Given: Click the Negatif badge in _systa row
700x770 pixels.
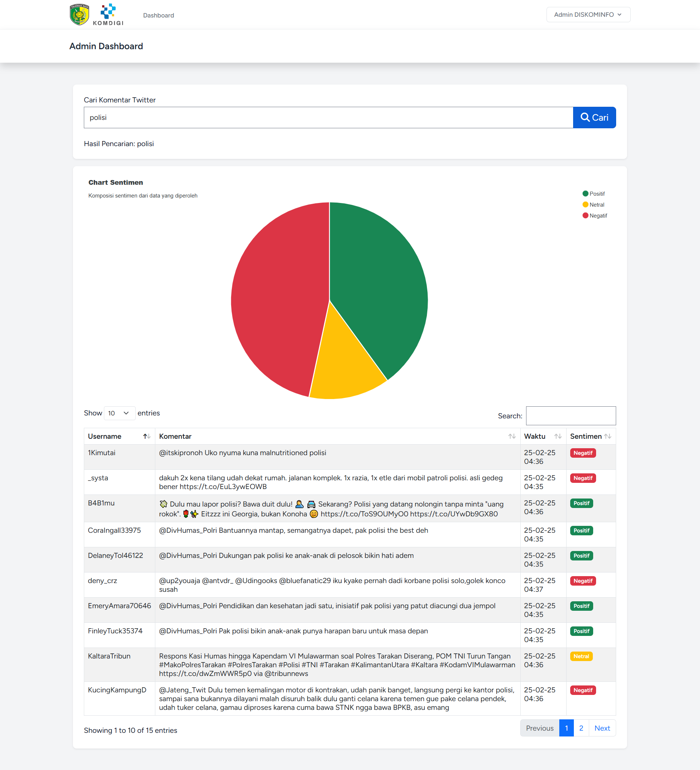Looking at the screenshot, I should pyautogui.click(x=583, y=478).
